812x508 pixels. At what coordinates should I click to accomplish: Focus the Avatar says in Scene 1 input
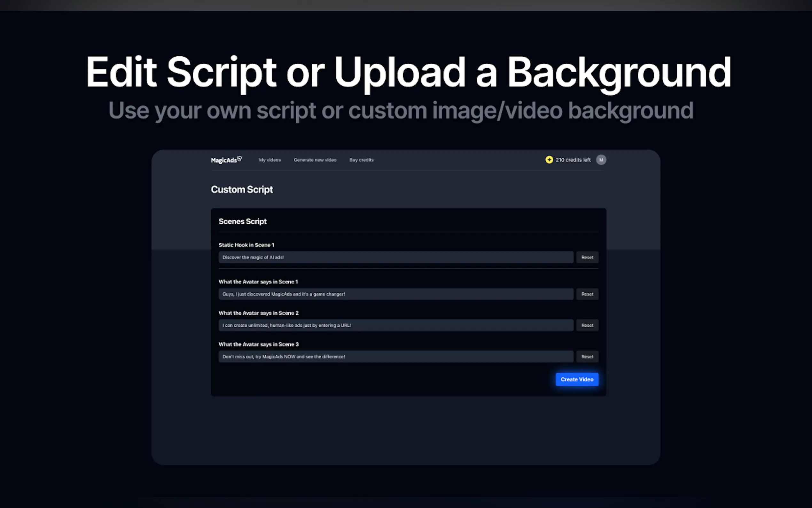pos(395,294)
